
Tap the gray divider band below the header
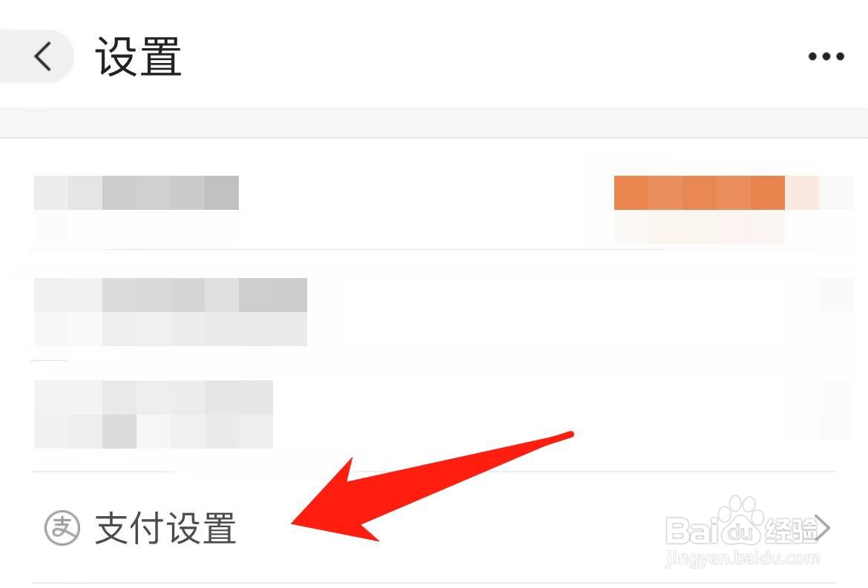click(x=434, y=123)
